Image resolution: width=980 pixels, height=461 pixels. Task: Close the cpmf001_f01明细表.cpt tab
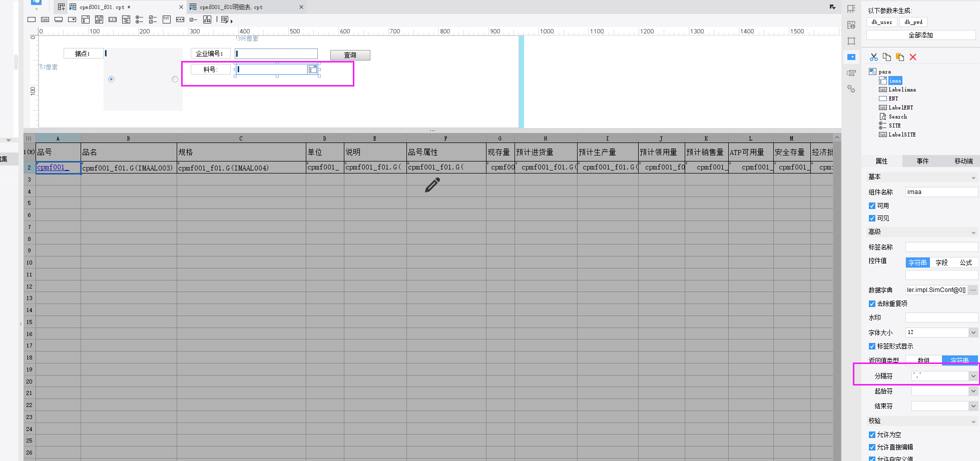point(301,7)
